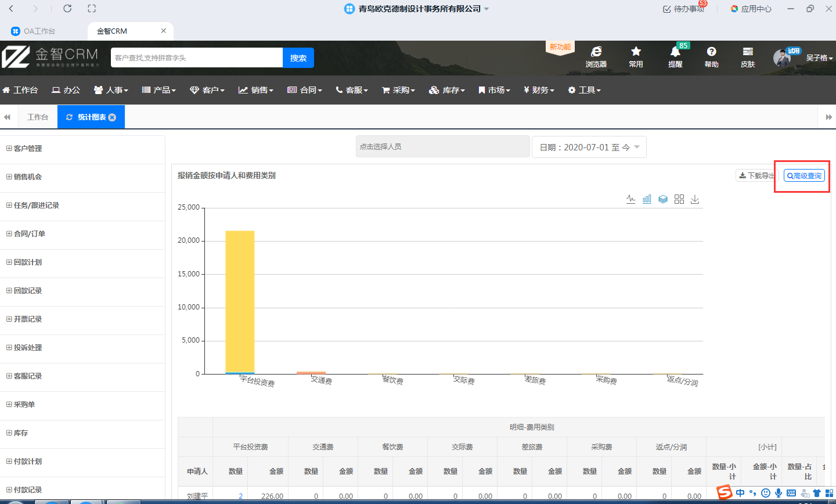Open 应用中心 app center
The image size is (836, 504).
click(751, 9)
